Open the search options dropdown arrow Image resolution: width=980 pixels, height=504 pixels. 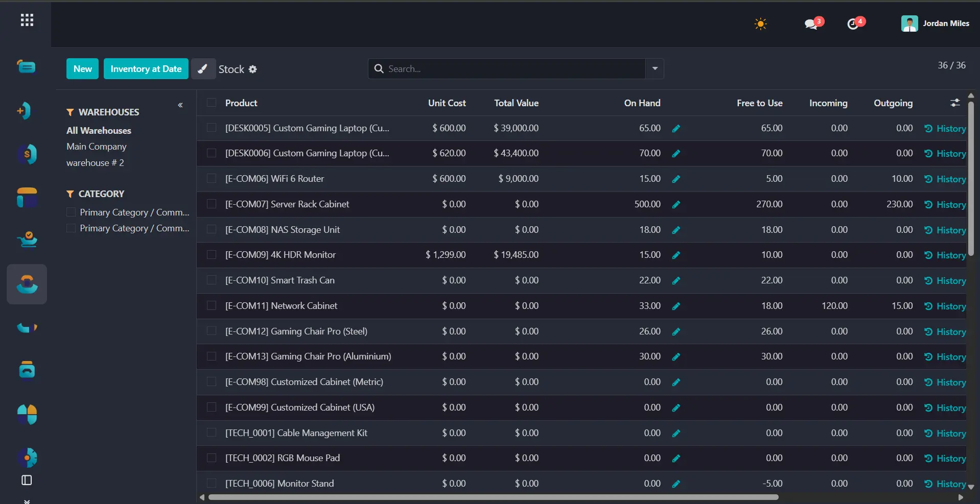click(x=655, y=68)
